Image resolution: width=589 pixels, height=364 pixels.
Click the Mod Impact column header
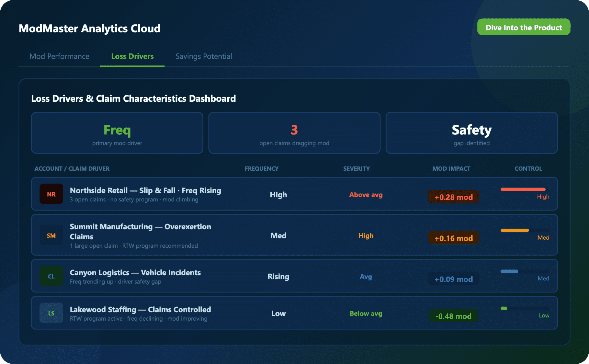coord(451,169)
